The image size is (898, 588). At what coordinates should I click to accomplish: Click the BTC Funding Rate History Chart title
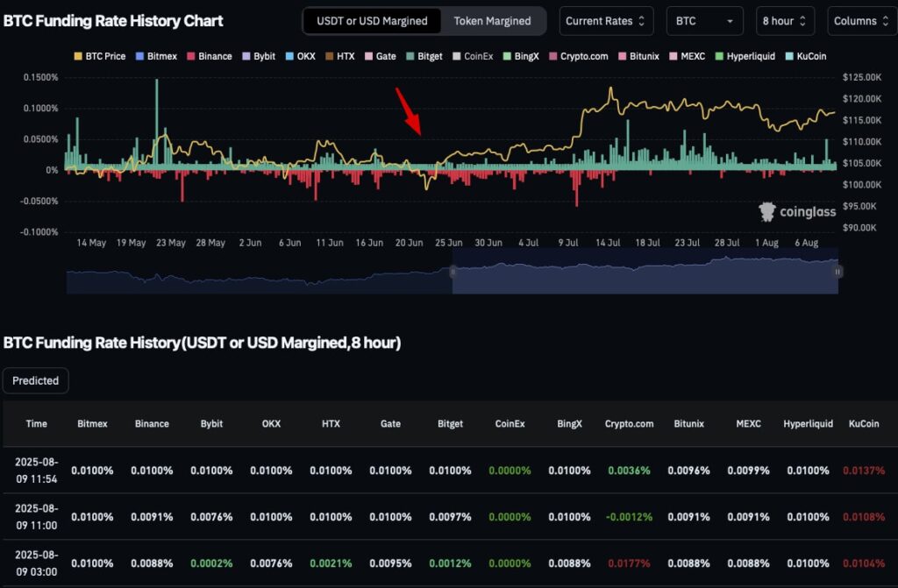point(113,21)
